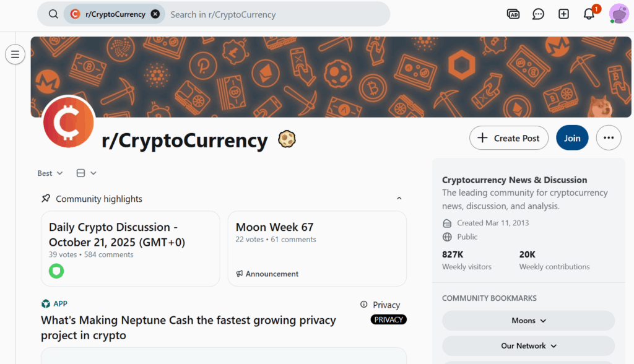Open the chat messages icon

click(x=538, y=14)
